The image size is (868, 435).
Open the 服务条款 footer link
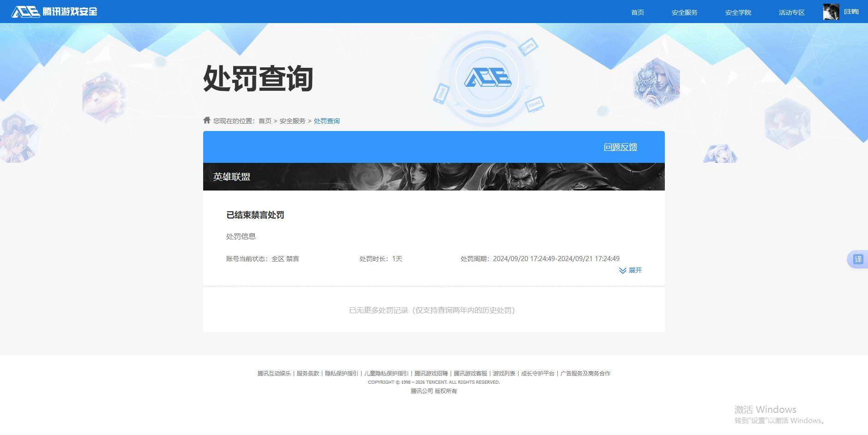tap(308, 373)
